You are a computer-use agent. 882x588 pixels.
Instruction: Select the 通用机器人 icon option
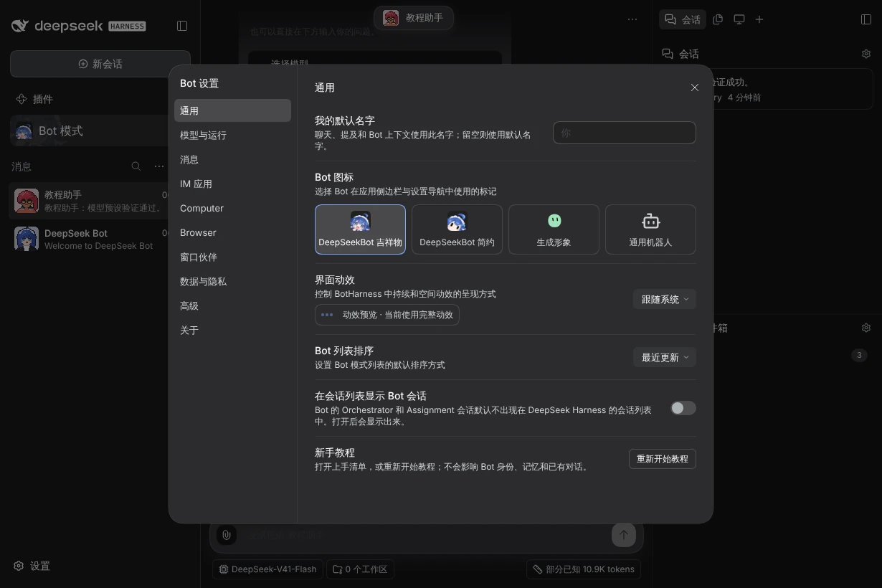(x=650, y=229)
